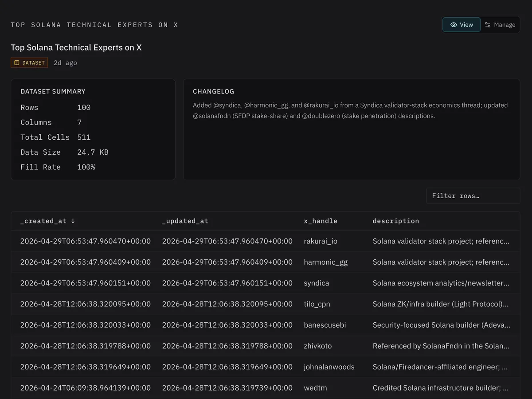Viewport: 532px width, 399px height.
Task: Click the Top Solana Technical Experts on X heading
Action: pos(76,47)
